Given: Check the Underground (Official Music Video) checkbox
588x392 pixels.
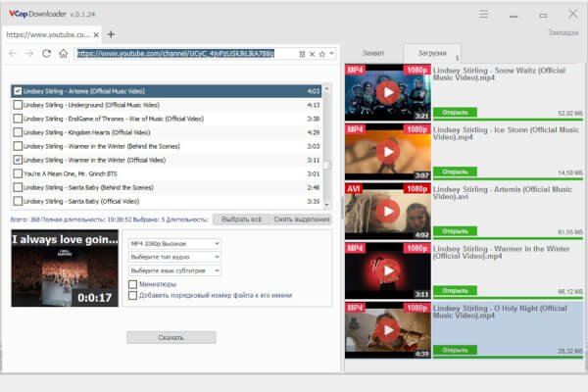Looking at the screenshot, I should tap(18, 105).
